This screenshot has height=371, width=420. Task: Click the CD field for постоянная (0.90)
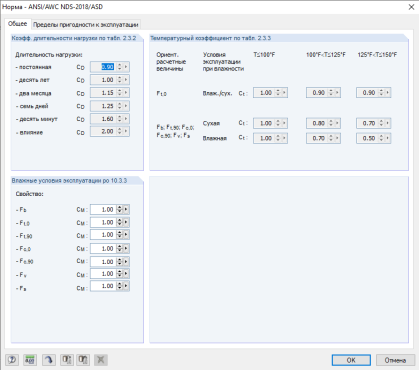[103, 67]
